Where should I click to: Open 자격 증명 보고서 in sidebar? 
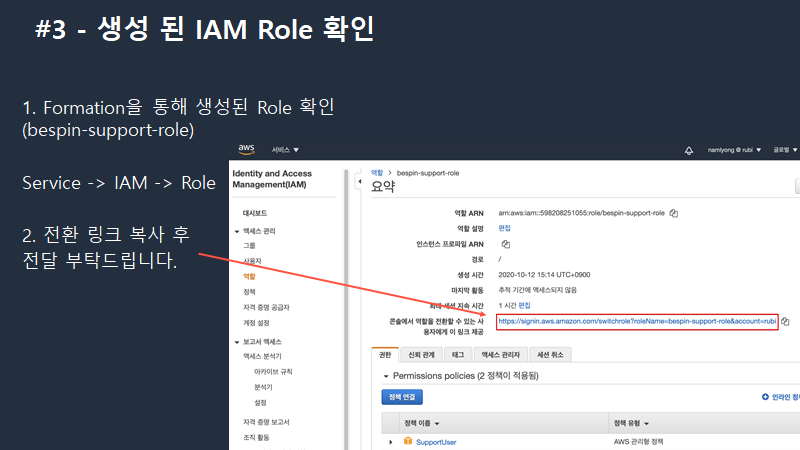[x=266, y=422]
